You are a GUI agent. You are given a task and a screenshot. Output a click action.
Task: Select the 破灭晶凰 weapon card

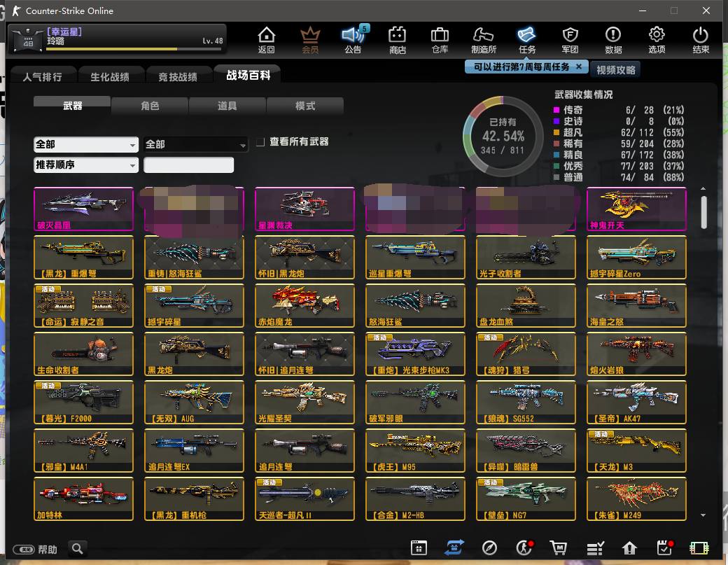(x=83, y=209)
